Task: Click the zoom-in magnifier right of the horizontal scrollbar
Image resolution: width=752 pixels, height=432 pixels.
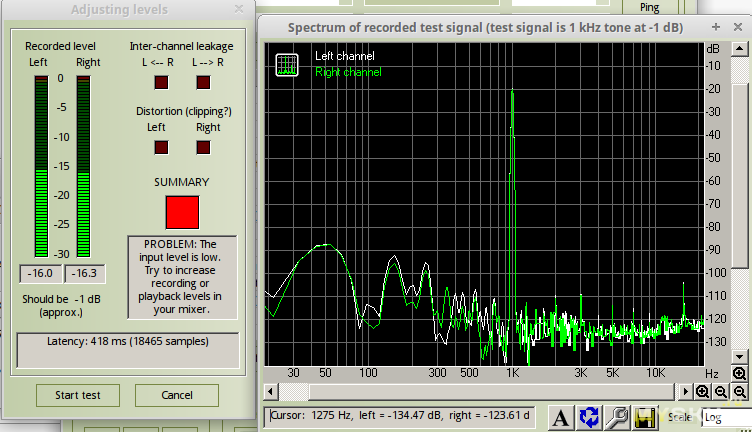Action: (703, 392)
